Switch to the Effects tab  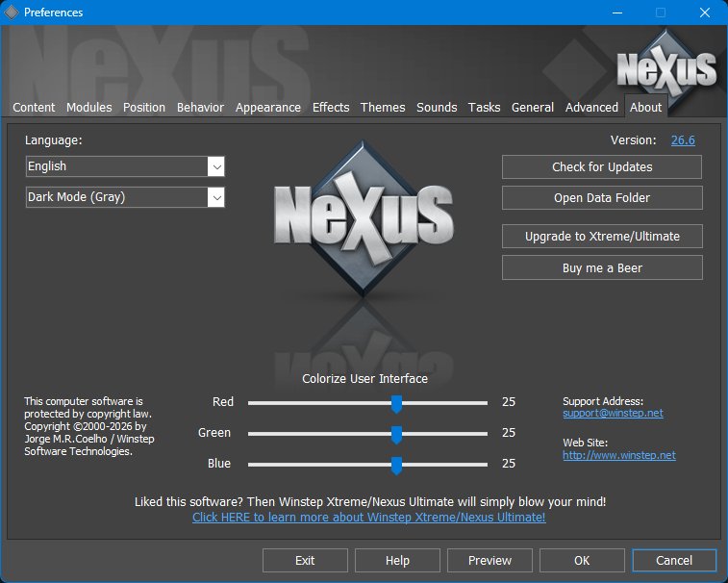(331, 108)
